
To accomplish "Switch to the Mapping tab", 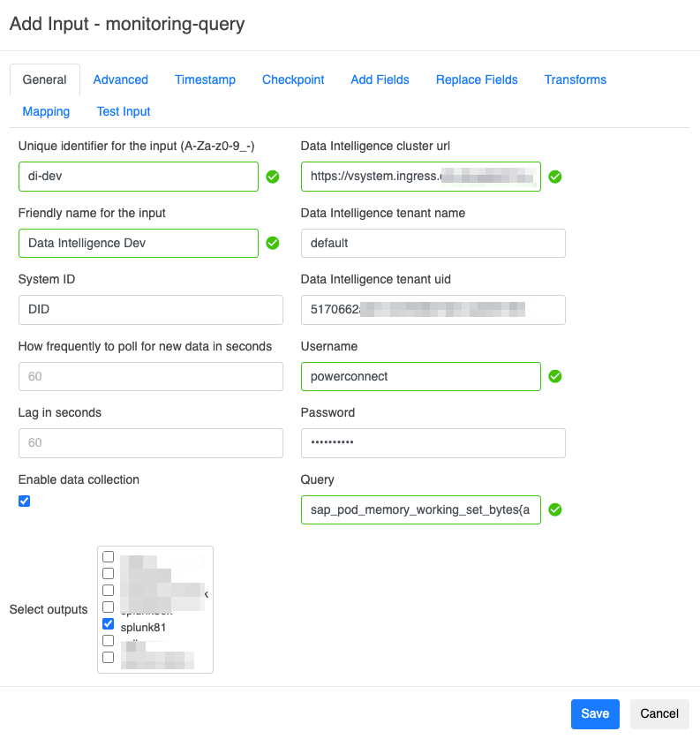I will click(x=46, y=111).
